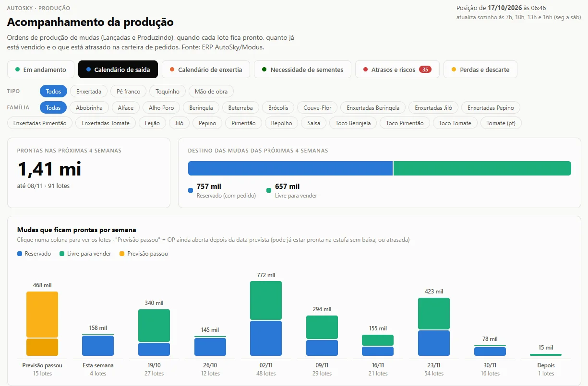Viewport: 588px width, 386px height.
Task: Open the 23/11 week column
Action: pyautogui.click(x=434, y=327)
